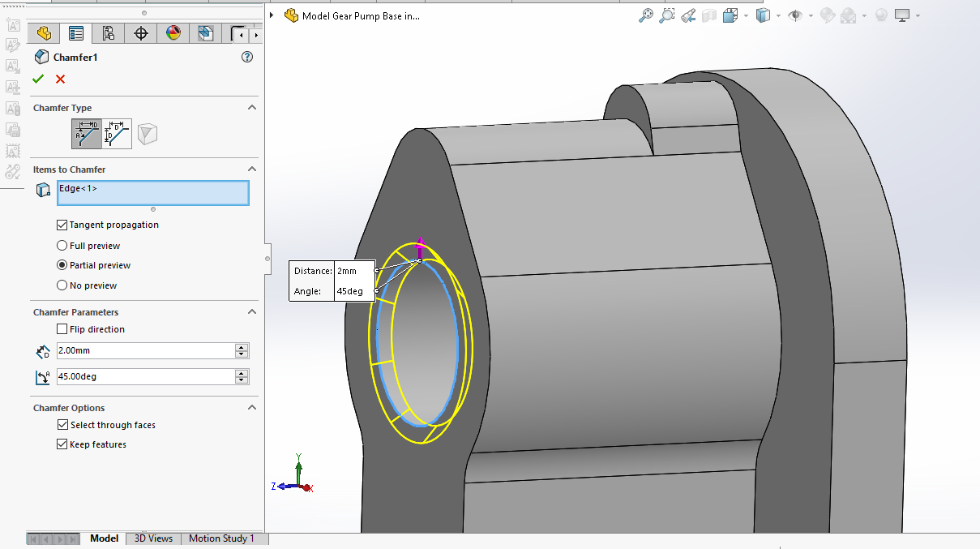Open Chamfer1 help icon
Screen dimensions: 980x549
pos(247,57)
